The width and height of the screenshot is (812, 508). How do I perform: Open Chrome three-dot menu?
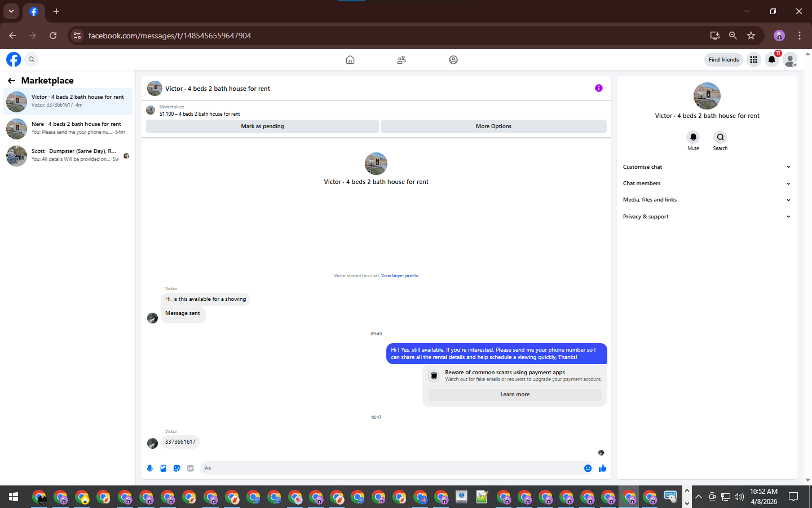[x=800, y=36]
